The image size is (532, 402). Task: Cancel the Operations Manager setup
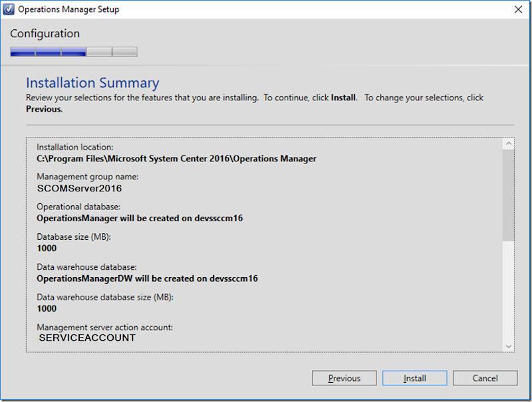pos(485,378)
